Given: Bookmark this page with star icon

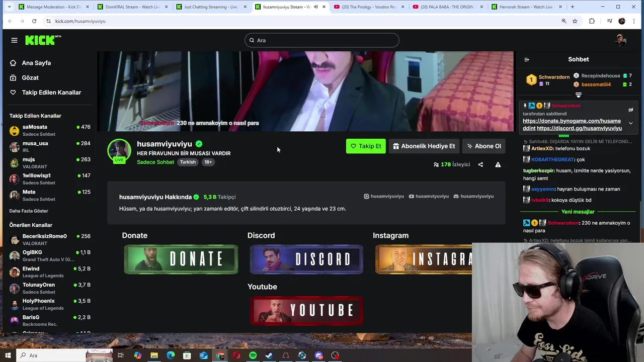Looking at the screenshot, I should click(x=575, y=21).
